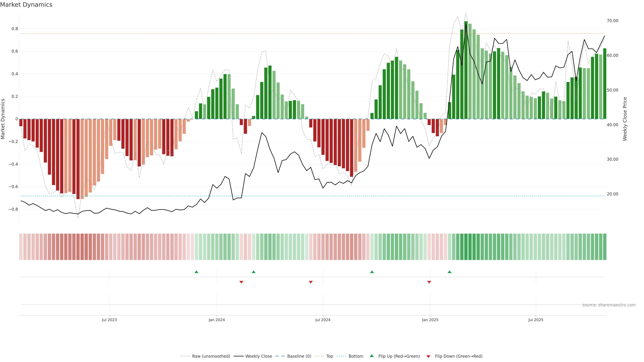Click the Market Dynamics chart title
The width and height of the screenshot is (644, 362).
click(x=26, y=5)
